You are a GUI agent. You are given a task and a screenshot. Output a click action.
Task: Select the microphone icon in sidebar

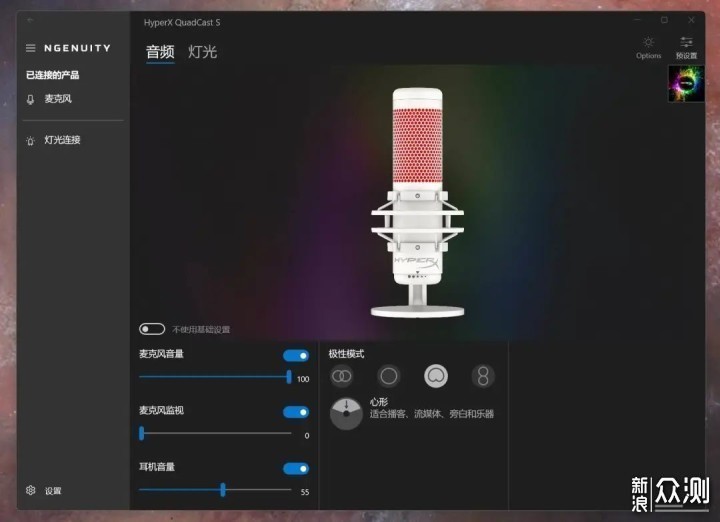pyautogui.click(x=30, y=100)
